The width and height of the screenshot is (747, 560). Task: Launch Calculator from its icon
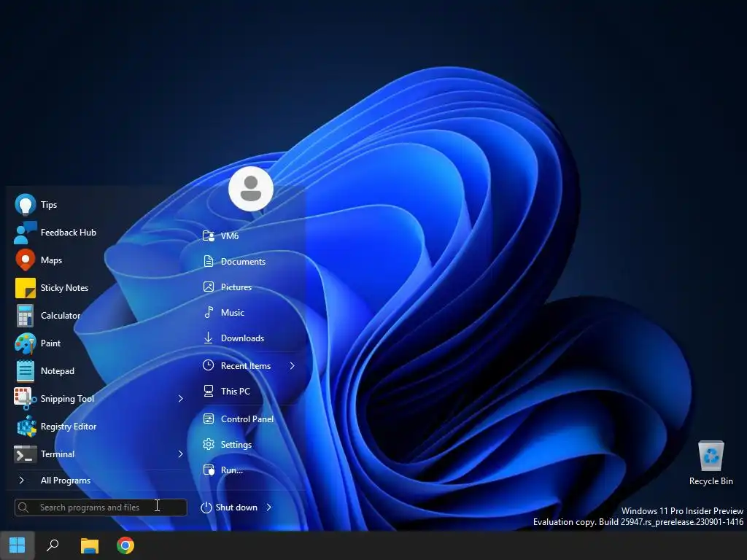(x=26, y=315)
